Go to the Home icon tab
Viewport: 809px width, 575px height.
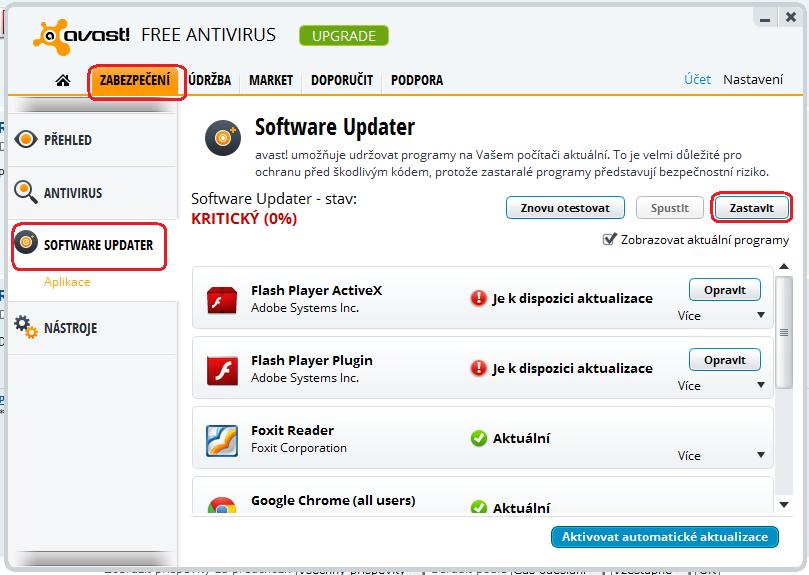point(63,80)
